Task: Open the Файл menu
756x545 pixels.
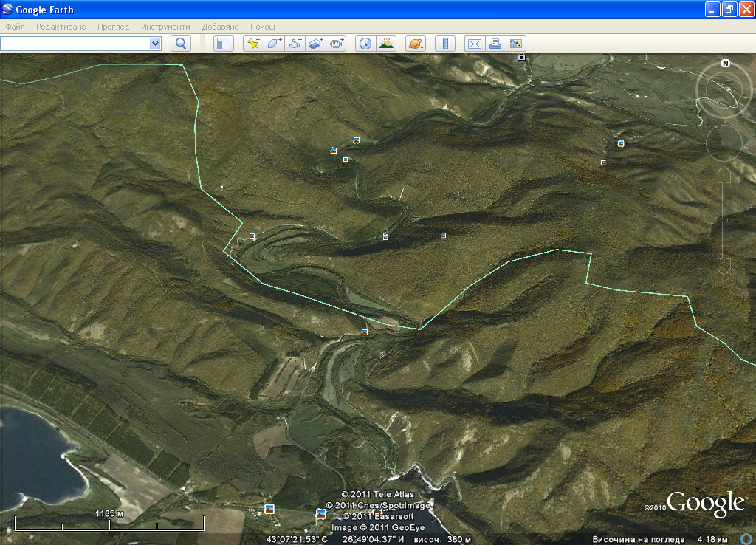Action: pos(15,27)
